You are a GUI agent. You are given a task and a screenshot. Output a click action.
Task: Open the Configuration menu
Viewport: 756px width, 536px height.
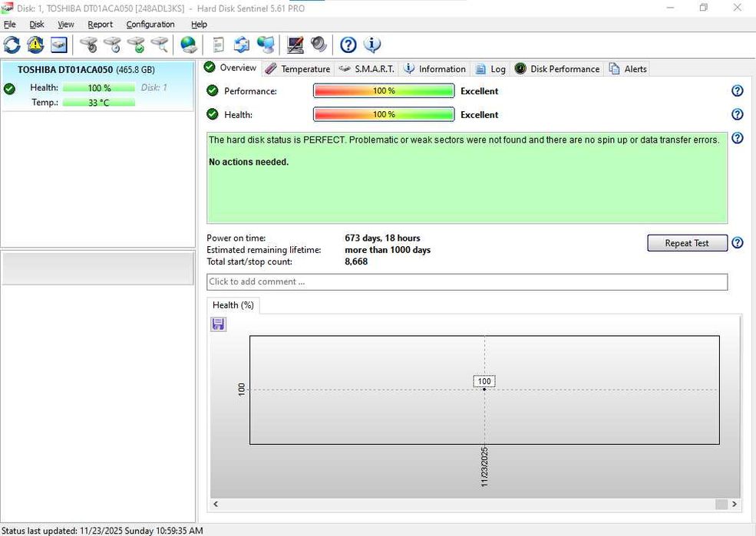pyautogui.click(x=150, y=24)
